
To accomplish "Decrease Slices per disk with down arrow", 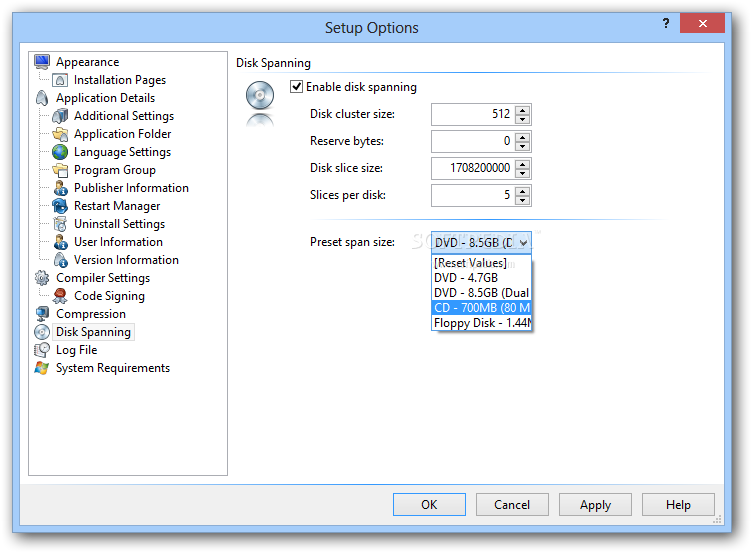I will [x=522, y=200].
